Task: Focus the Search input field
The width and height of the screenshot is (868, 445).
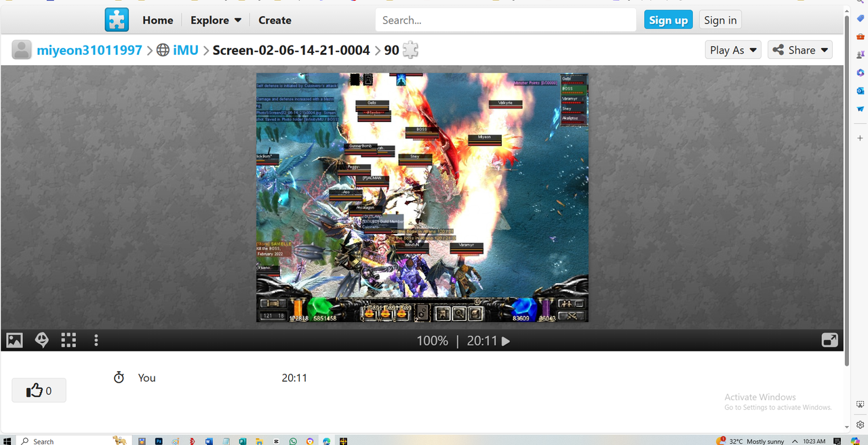Action: (506, 20)
